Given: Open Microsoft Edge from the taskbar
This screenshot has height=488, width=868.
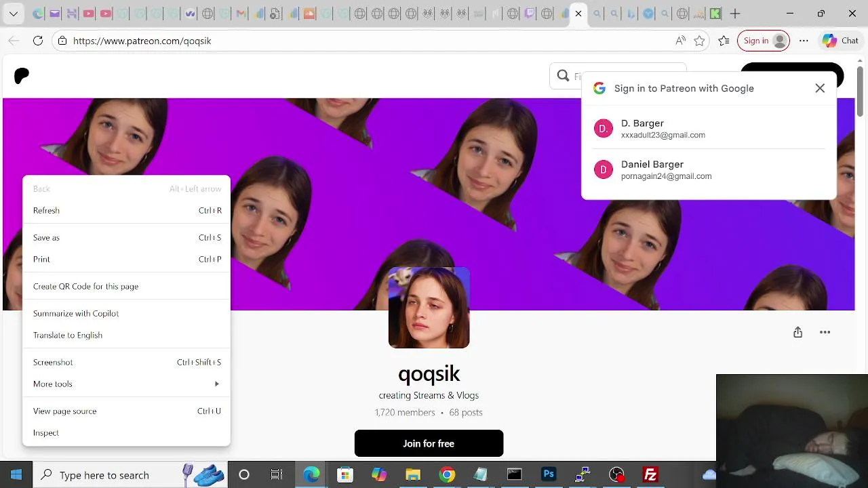Looking at the screenshot, I should (311, 474).
